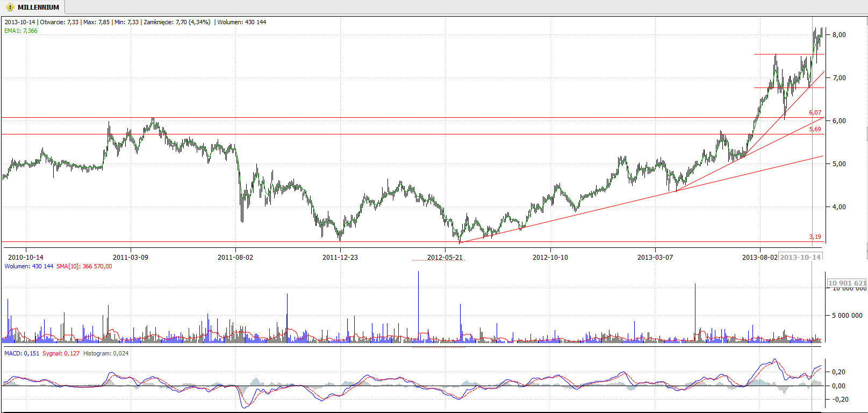Viewport: 868px width, 413px height.
Task: Click the 8,00 price axis label
Action: coord(839,35)
